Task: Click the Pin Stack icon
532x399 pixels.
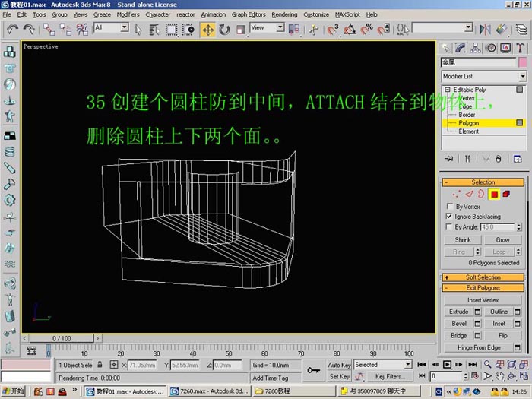Action: [449, 159]
